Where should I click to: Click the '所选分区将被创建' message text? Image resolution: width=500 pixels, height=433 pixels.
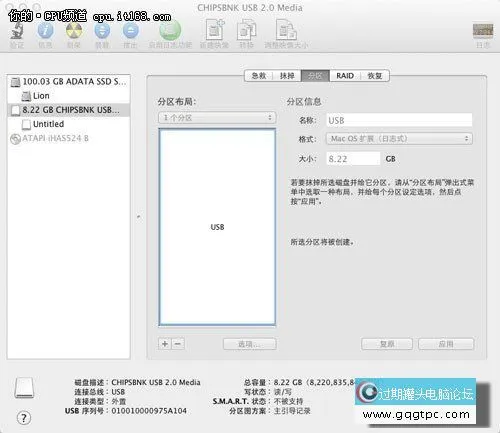point(322,242)
